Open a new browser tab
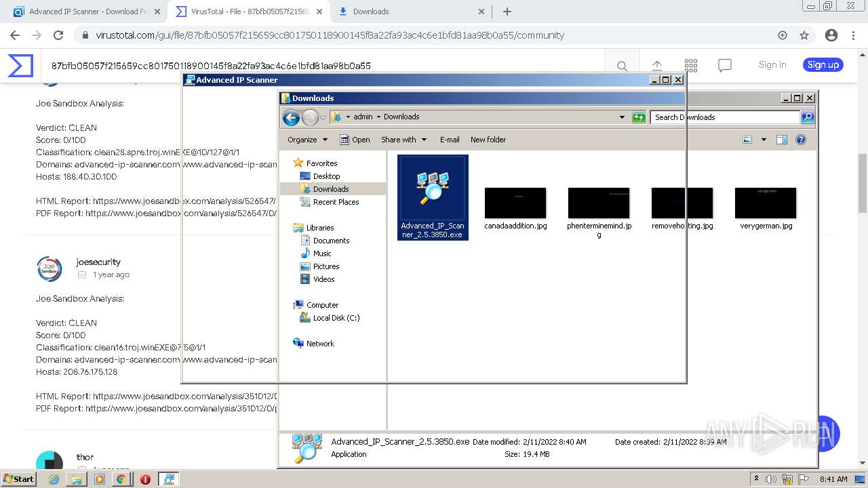Viewport: 868px width, 488px height. [x=507, y=12]
